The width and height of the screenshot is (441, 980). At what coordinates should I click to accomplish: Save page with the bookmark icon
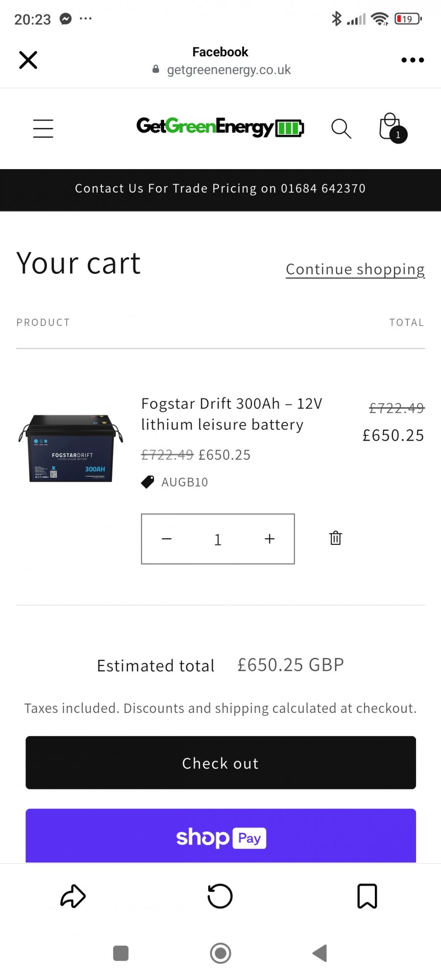pyautogui.click(x=367, y=896)
